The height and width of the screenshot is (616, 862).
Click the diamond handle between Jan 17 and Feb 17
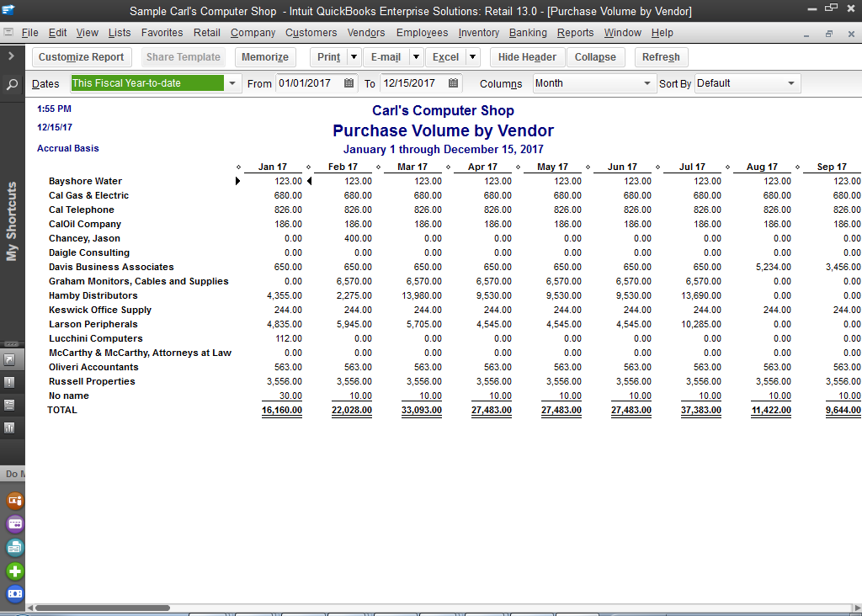pos(308,167)
